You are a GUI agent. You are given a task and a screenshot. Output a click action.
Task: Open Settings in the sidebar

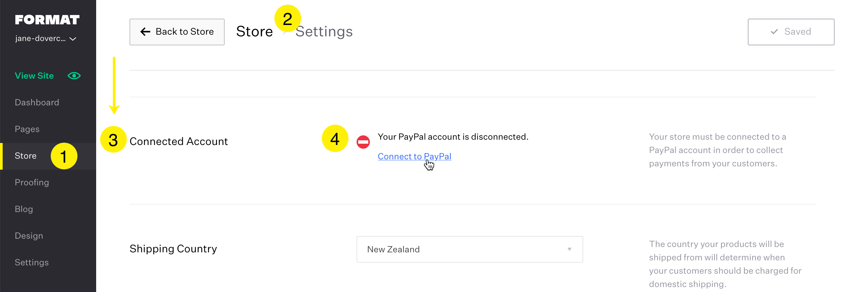pos(32,262)
